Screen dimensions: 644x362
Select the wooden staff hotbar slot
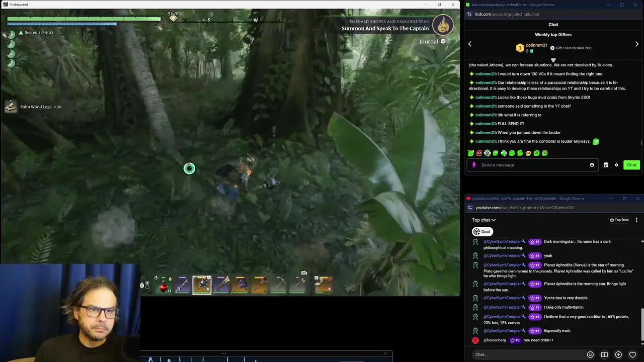coord(260,285)
